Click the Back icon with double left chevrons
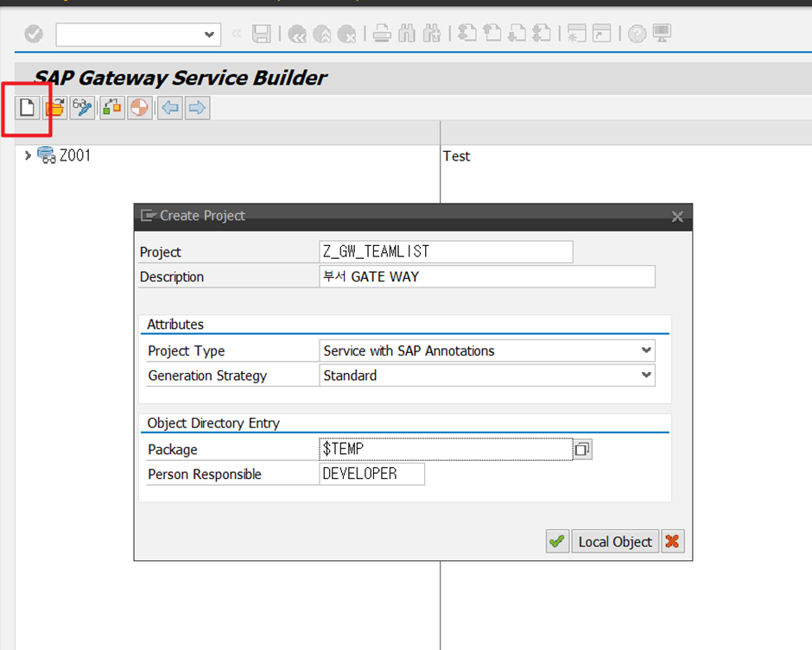 [297, 35]
